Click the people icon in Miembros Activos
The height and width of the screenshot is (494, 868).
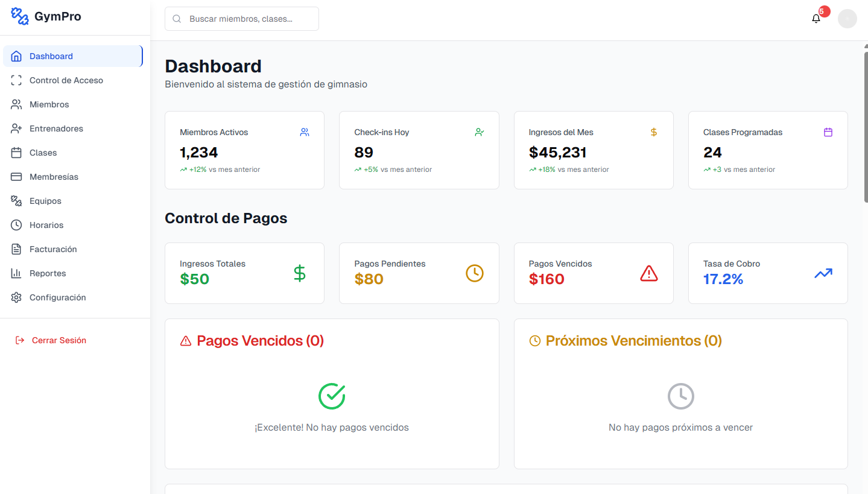[x=305, y=132]
